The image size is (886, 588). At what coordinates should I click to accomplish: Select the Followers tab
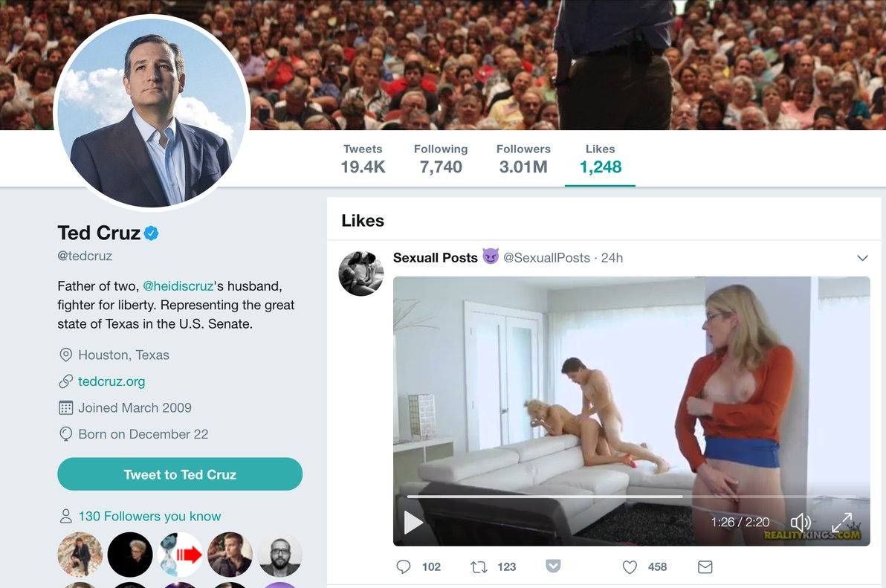tap(523, 159)
